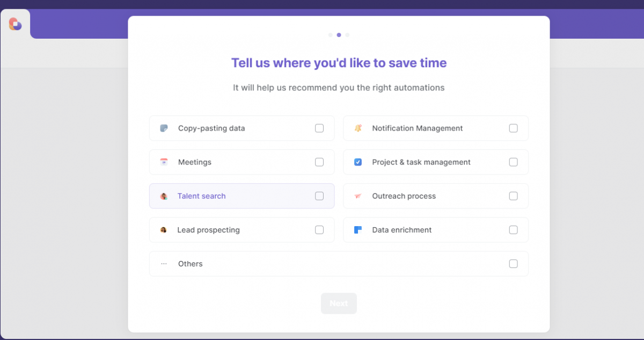Click the middle progress dot above the title
This screenshot has width=644, height=340.
tap(339, 34)
